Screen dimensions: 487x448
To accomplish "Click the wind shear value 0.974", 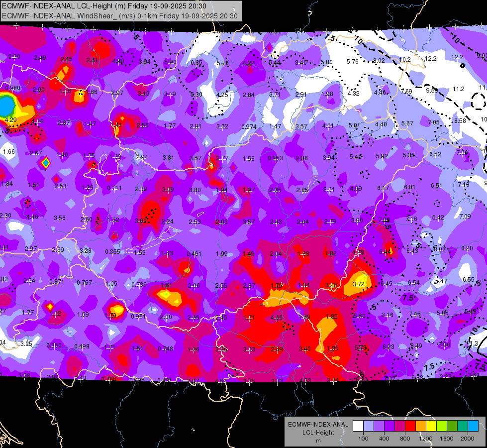I will (249, 126).
